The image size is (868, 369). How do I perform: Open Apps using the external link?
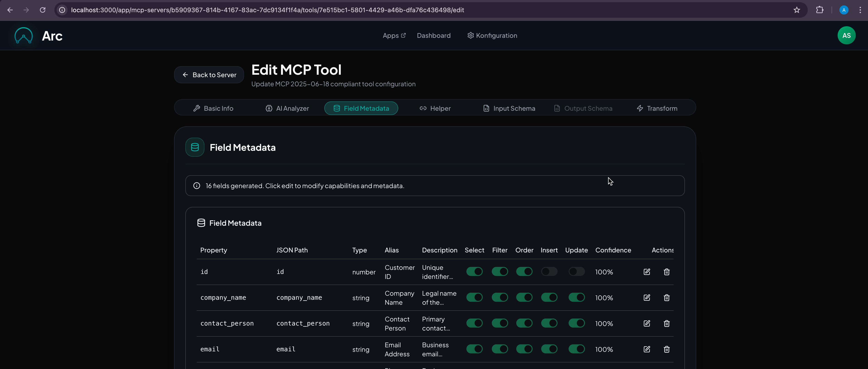[x=394, y=35]
